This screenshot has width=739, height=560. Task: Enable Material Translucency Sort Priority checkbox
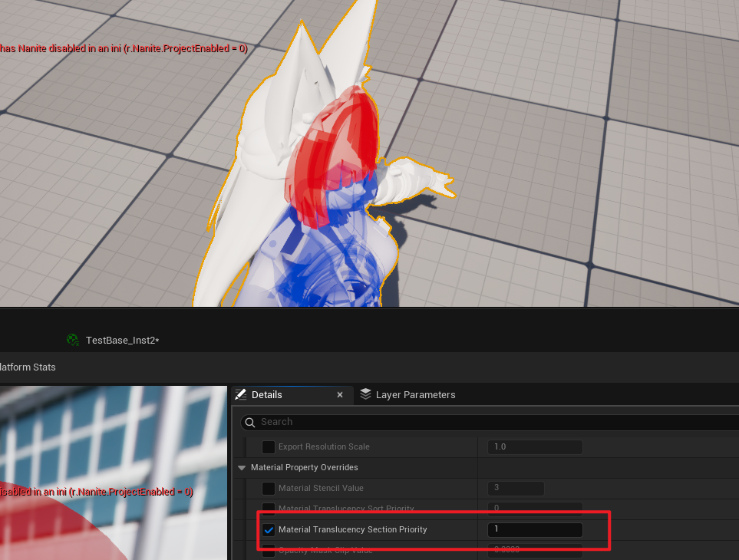point(269,509)
